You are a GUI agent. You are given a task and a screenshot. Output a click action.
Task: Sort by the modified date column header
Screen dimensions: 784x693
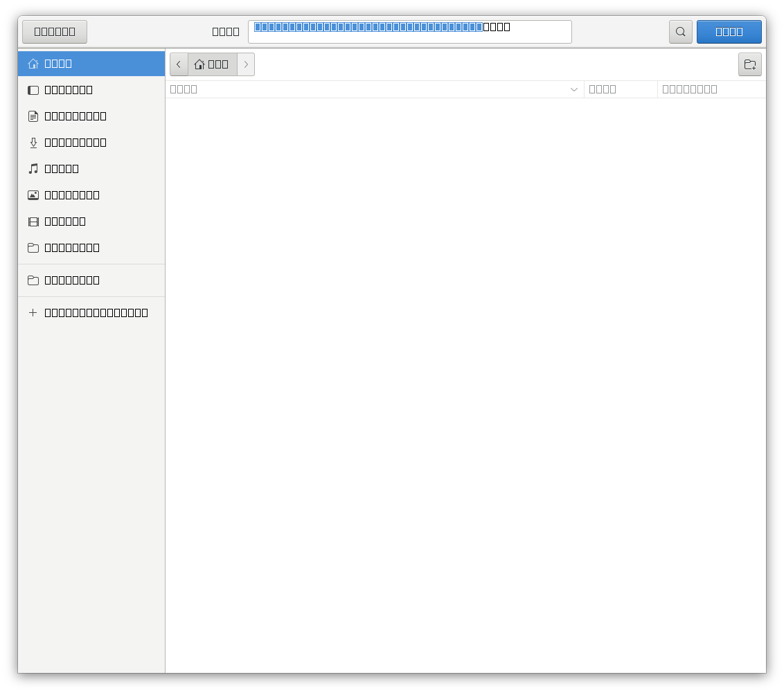tap(689, 89)
